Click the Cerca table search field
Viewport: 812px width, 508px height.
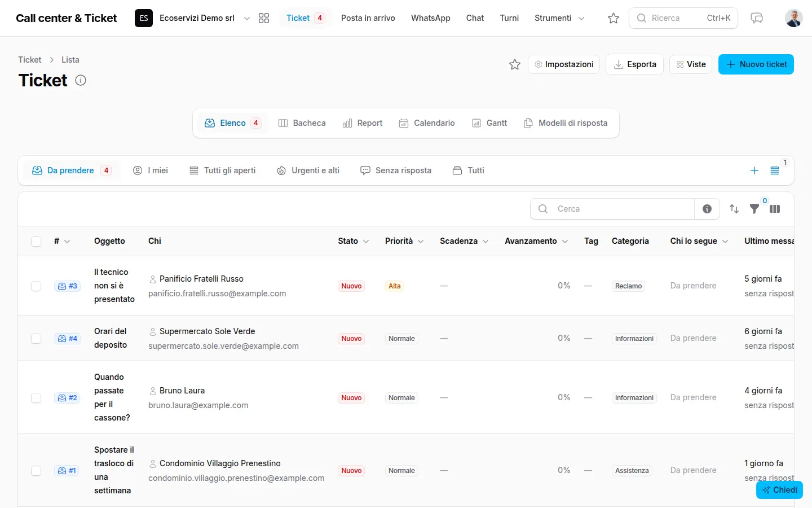pos(612,209)
